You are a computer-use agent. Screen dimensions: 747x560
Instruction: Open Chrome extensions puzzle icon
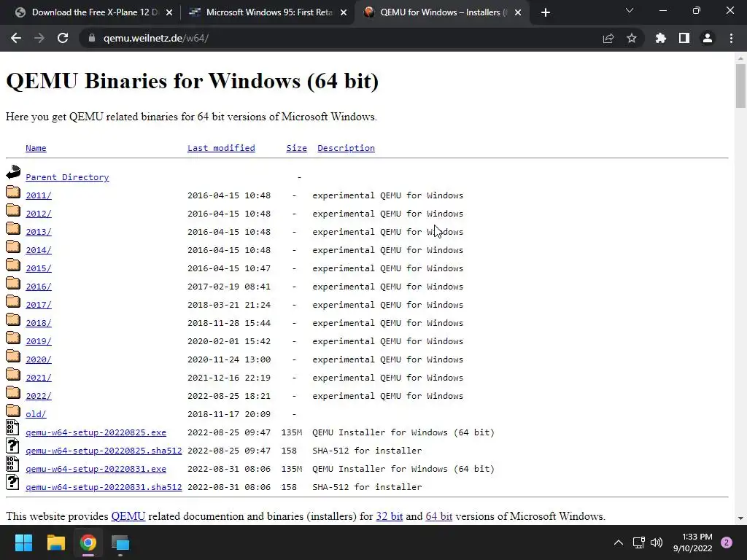[661, 38]
